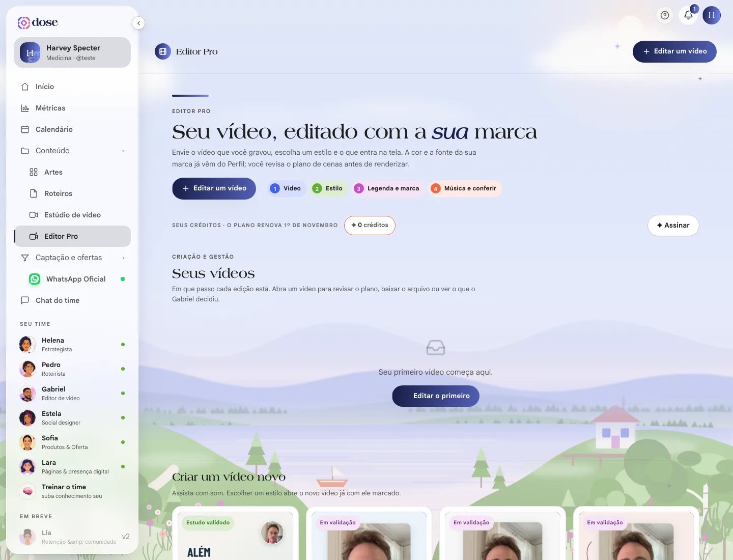The image size is (733, 560).
Task: Click the Assinar button
Action: [x=673, y=226]
